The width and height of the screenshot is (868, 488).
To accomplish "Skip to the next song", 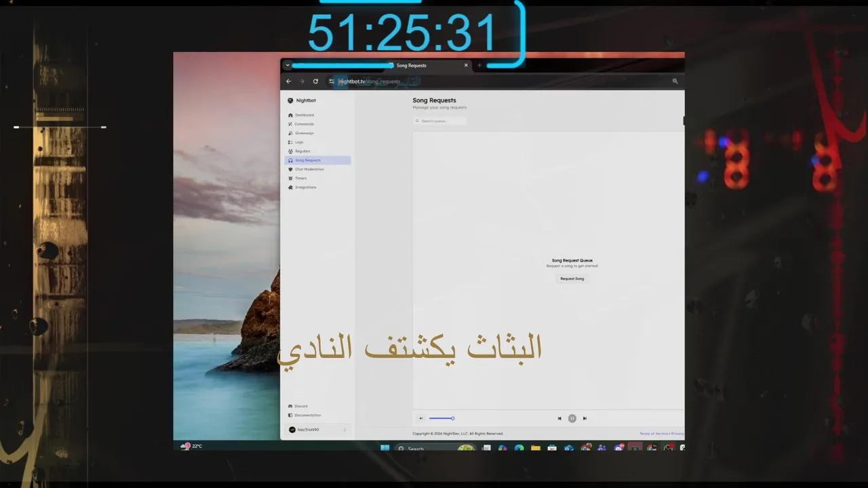I will [585, 418].
